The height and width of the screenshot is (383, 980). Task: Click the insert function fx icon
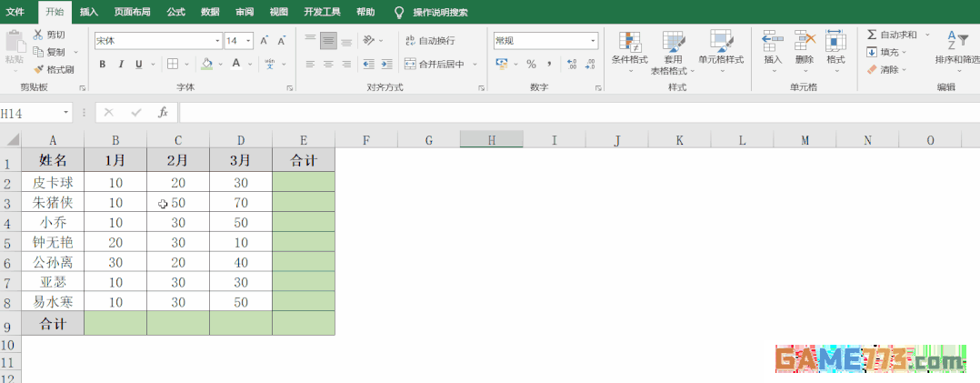[164, 113]
